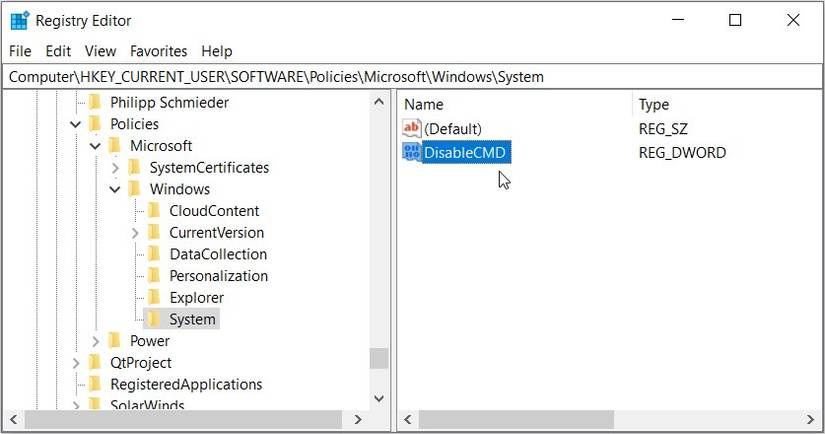Click the Type column header
This screenshot has height=434, width=825.
tap(726, 104)
